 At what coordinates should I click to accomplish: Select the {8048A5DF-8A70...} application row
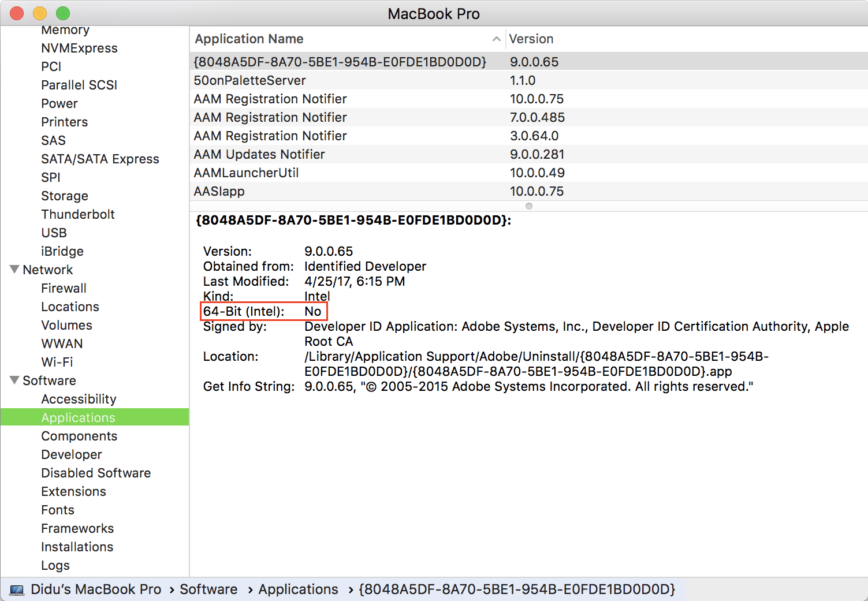(x=528, y=62)
